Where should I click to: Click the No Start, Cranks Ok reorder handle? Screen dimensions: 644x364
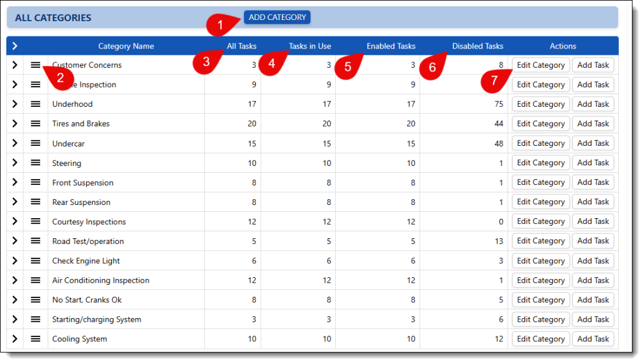coord(36,300)
